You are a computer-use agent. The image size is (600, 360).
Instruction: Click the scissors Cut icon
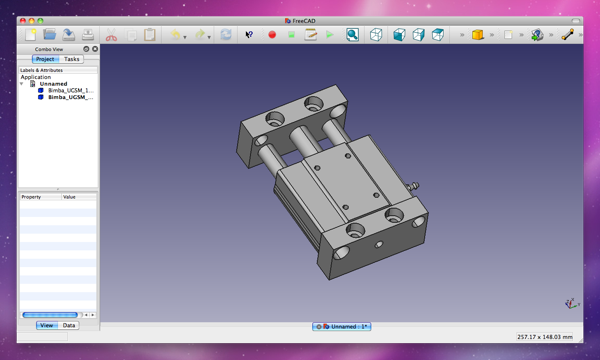111,35
